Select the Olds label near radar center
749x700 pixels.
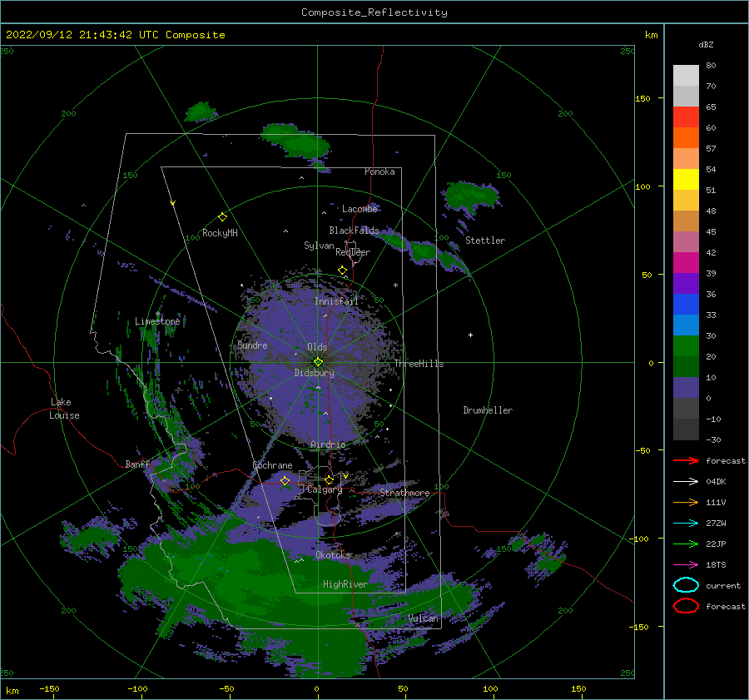pyautogui.click(x=317, y=346)
